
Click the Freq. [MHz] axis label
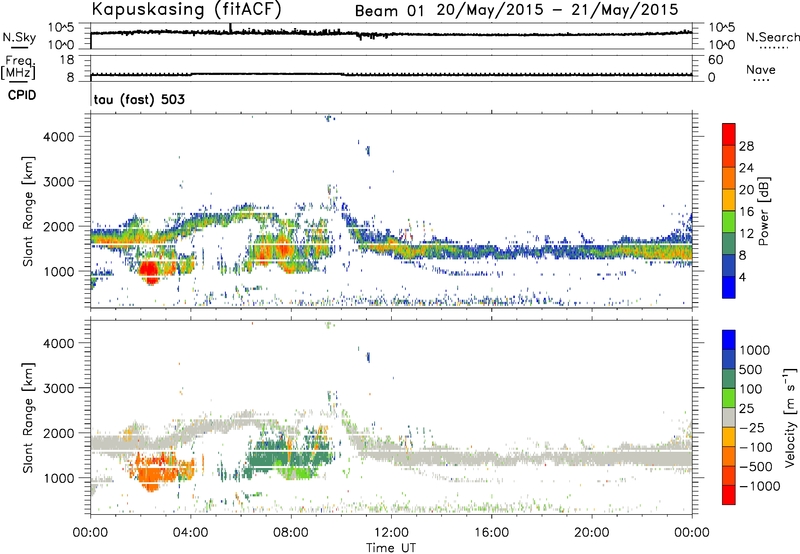(18, 68)
